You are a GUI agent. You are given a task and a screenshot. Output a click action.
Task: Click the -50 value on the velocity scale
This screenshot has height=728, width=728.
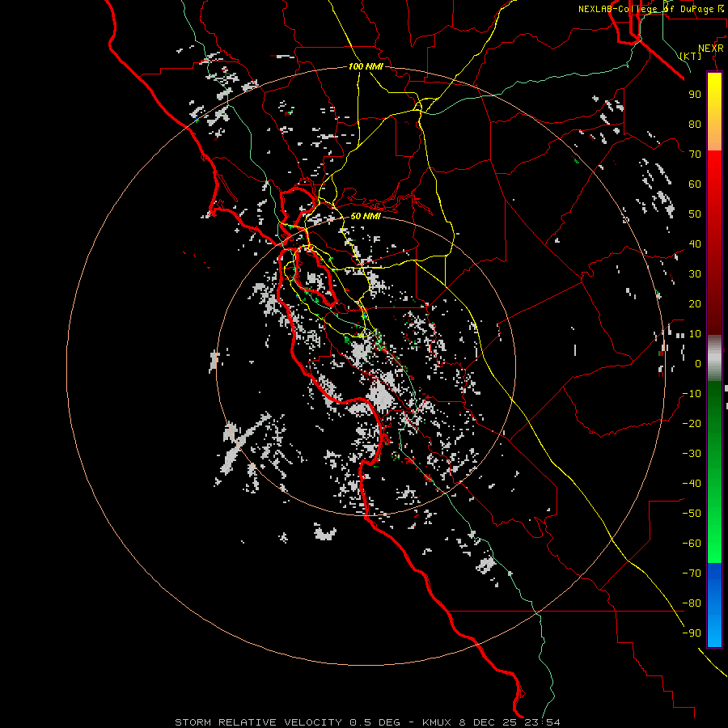[x=692, y=514]
